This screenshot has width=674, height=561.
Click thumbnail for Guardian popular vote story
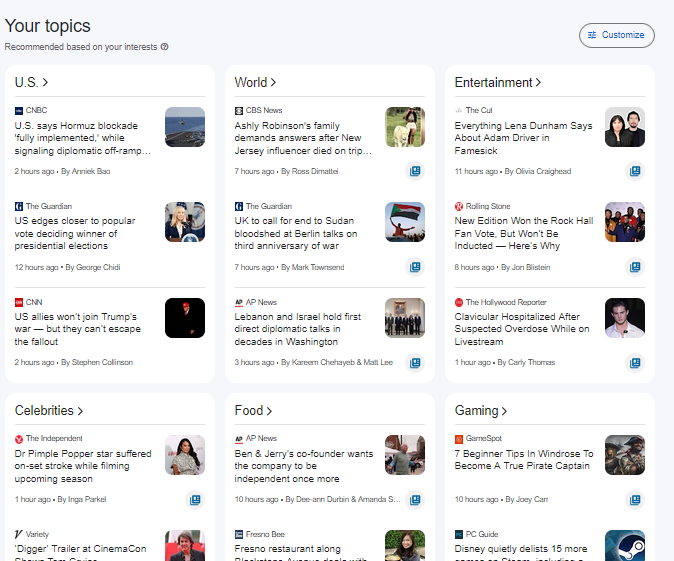184,222
